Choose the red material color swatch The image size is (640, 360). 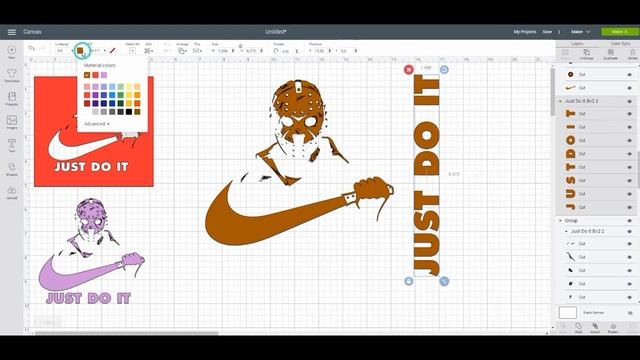(95, 75)
